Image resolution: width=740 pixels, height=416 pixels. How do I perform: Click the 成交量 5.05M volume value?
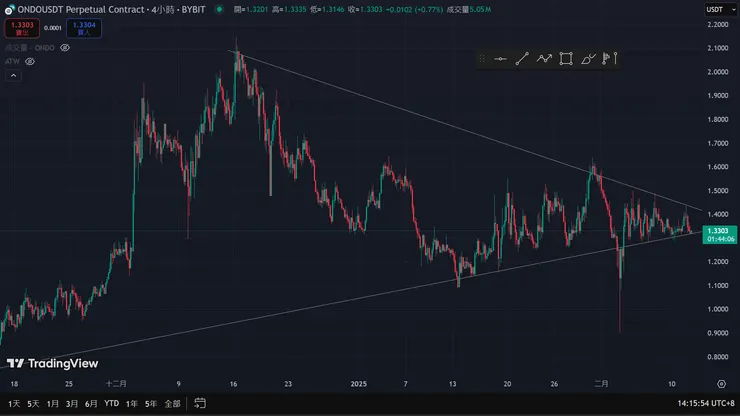(469, 9)
